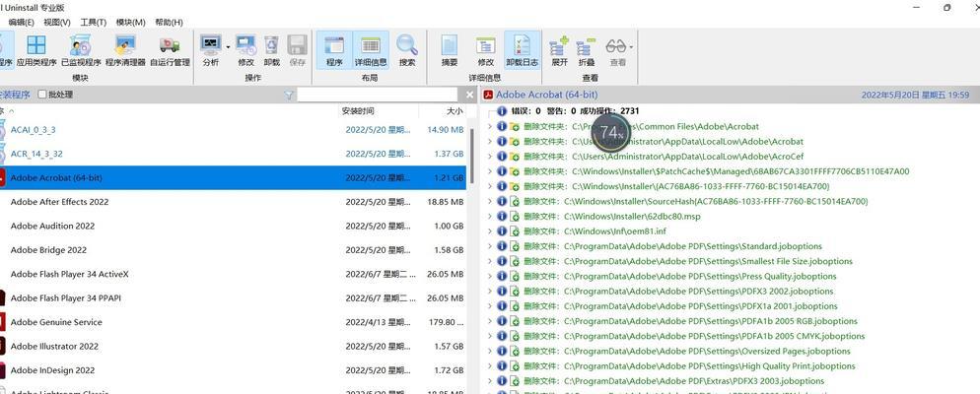Expand the Smallest File Size.joboptions entry

tap(489, 261)
